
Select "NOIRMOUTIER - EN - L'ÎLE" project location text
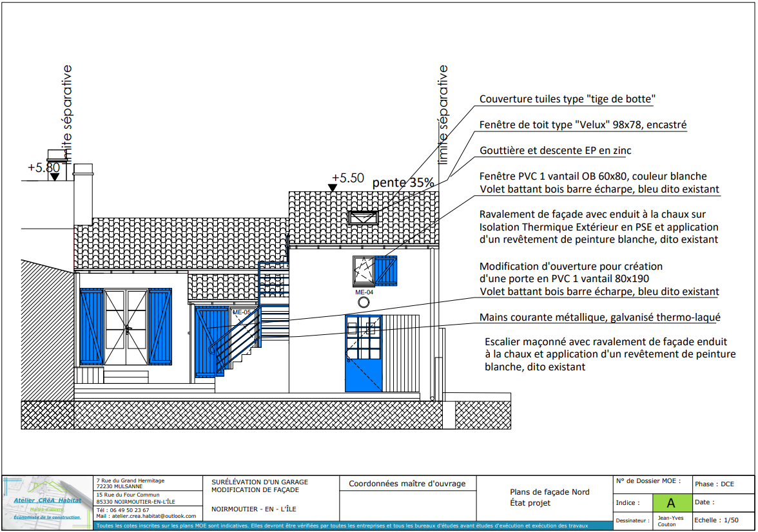[254, 509]
